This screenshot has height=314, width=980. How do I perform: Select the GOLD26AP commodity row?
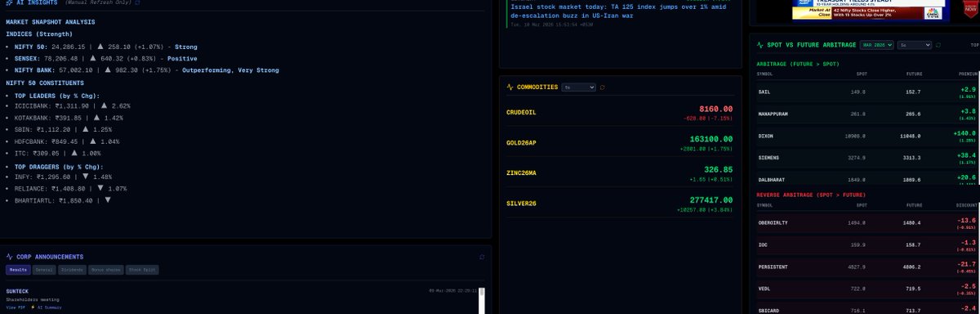pos(621,142)
